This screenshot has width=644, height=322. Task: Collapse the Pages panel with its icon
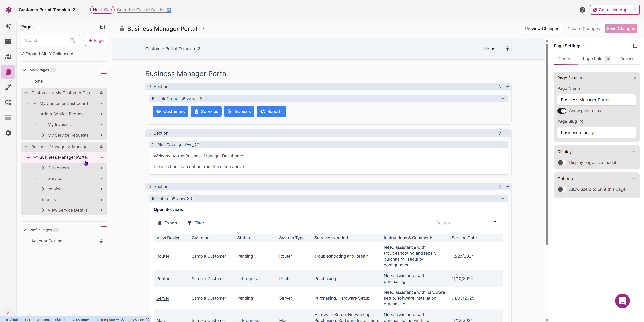pyautogui.click(x=102, y=27)
